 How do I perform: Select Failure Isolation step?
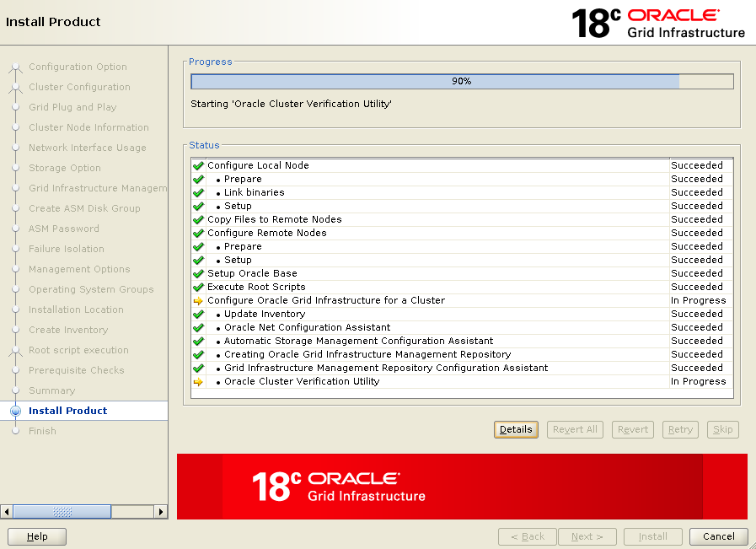click(66, 249)
